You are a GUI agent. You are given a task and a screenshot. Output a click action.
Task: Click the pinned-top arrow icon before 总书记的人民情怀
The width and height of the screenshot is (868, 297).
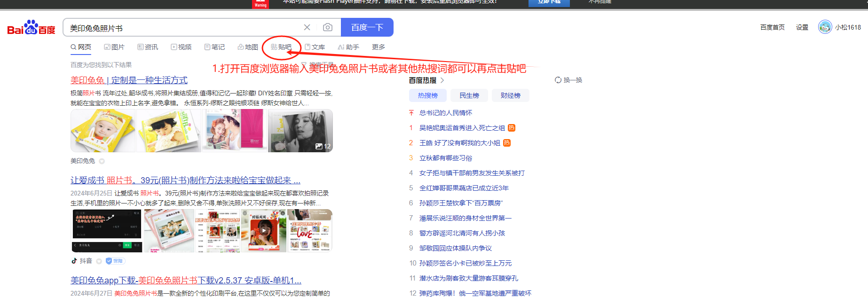tap(411, 113)
